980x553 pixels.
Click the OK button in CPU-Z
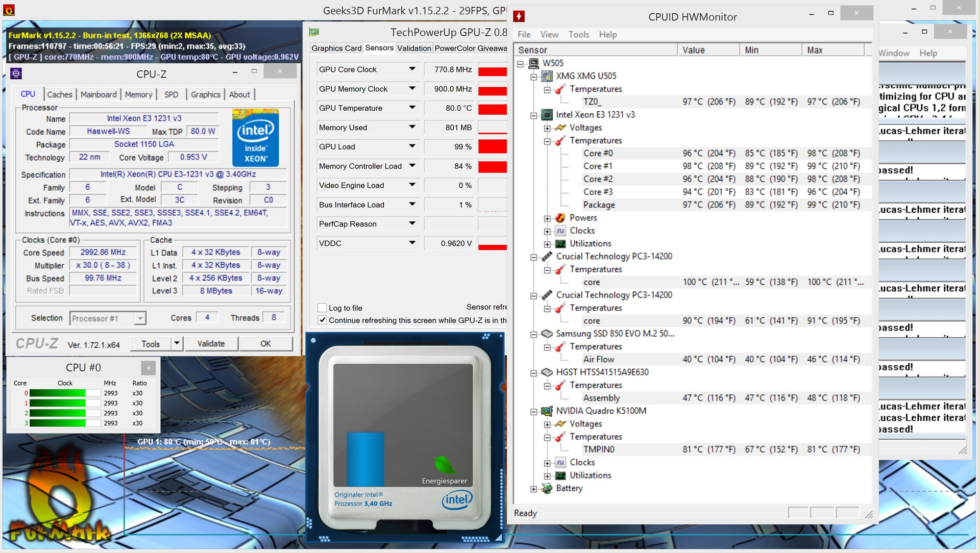(x=266, y=343)
